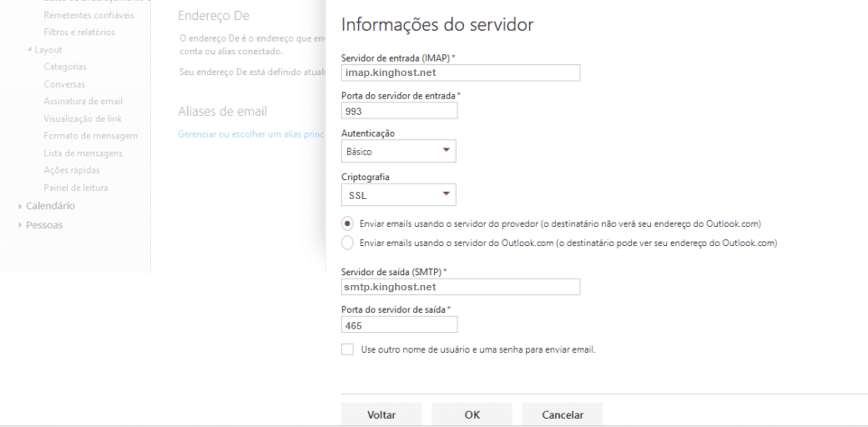The width and height of the screenshot is (868, 427).
Task: Open 'Gerenciar ou escolher um alias' link
Action: (x=251, y=135)
